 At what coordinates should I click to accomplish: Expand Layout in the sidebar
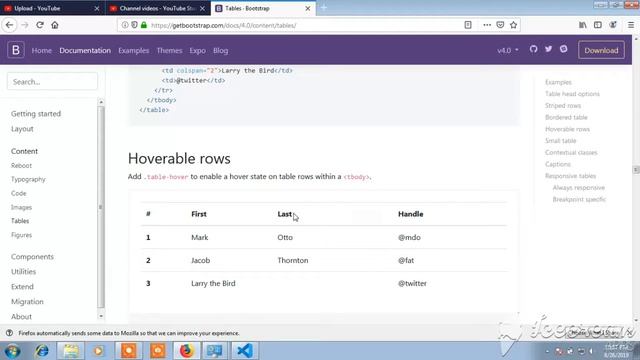coord(22,129)
